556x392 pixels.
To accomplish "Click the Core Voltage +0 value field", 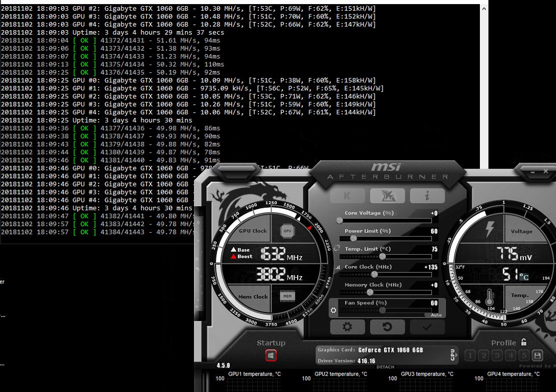I will (x=434, y=213).
